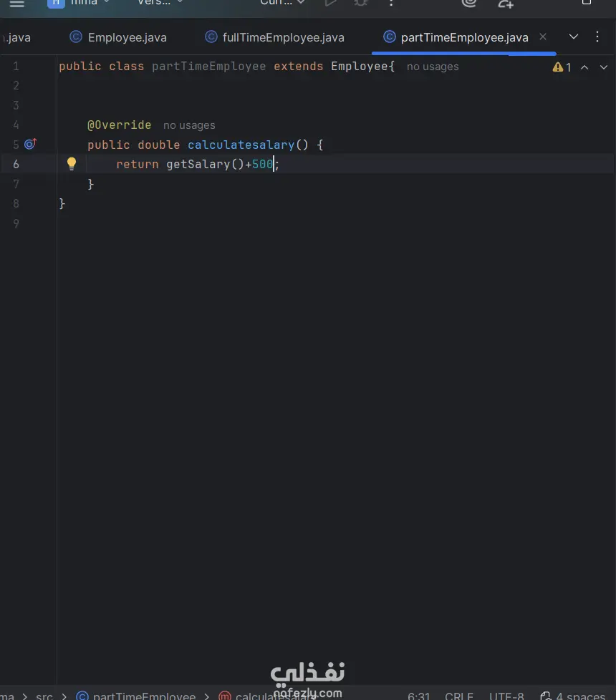Close the partTimeEmployee.java tab
616x700 pixels.
click(543, 37)
